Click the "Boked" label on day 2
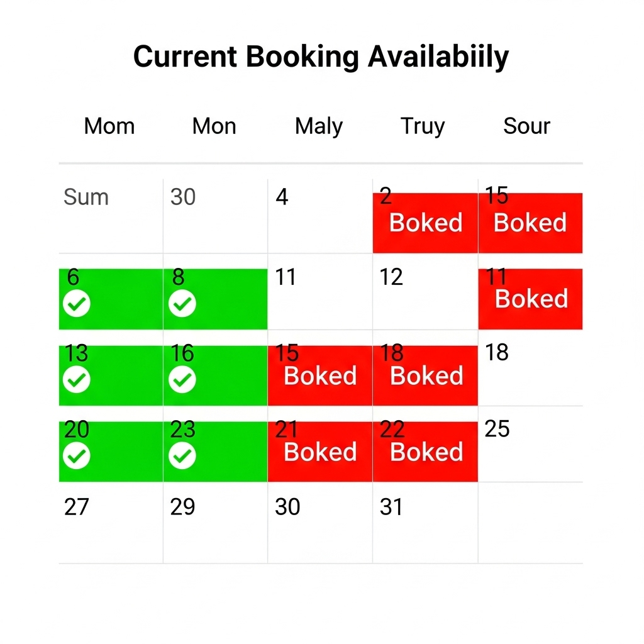The width and height of the screenshot is (644, 644). pyautogui.click(x=426, y=223)
